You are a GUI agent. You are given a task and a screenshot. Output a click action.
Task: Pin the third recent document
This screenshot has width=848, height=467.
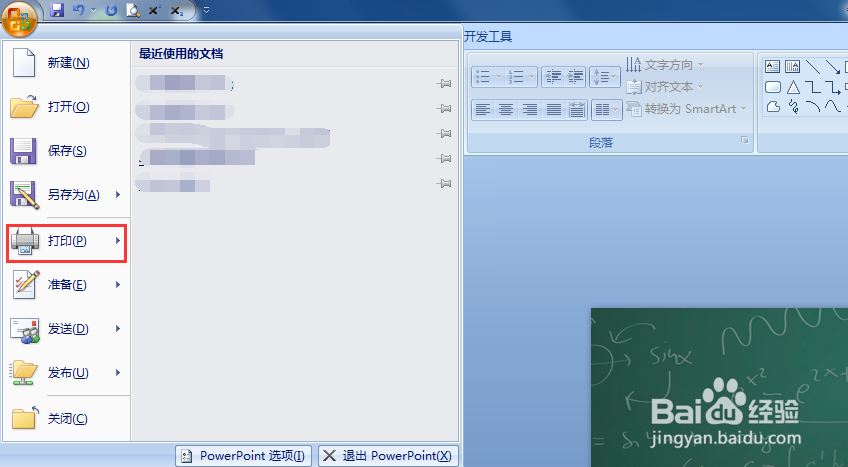coord(443,133)
